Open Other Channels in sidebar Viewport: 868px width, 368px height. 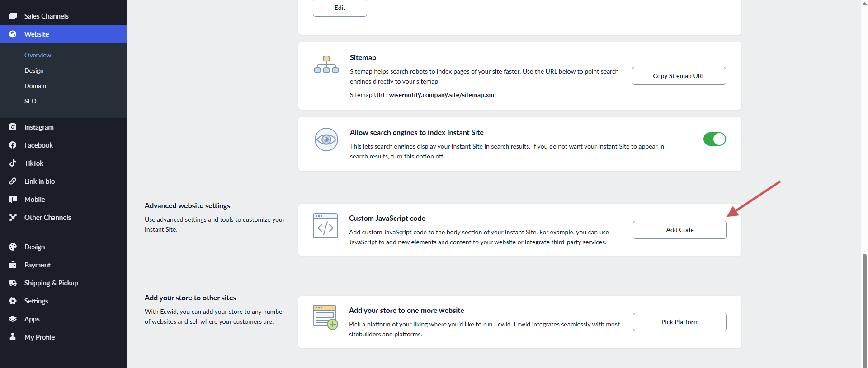click(47, 217)
